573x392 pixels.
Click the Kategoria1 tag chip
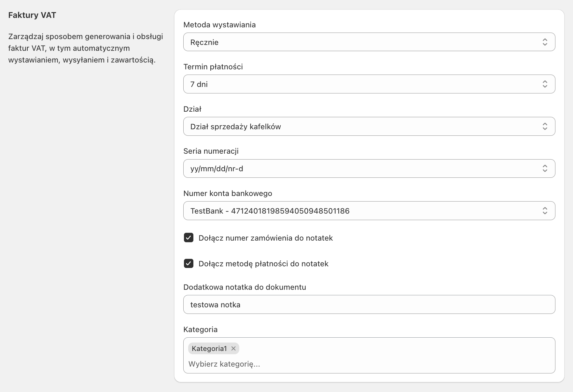click(209, 348)
